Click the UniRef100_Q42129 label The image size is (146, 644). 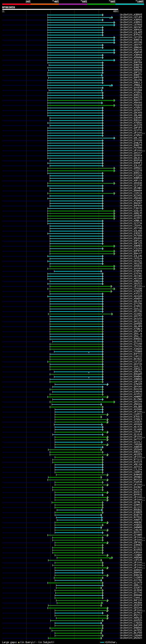131,321
